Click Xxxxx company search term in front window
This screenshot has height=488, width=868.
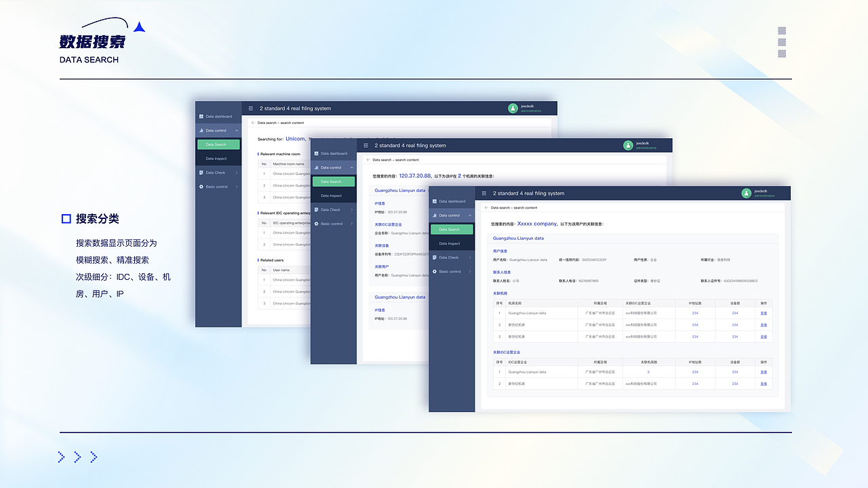tap(537, 223)
